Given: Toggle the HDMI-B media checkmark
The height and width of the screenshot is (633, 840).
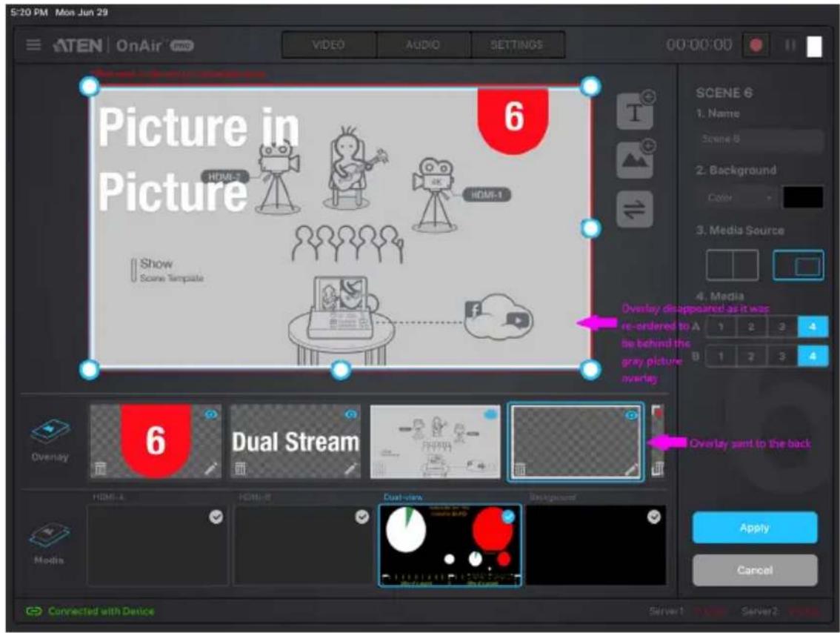Looking at the screenshot, I should (362, 517).
